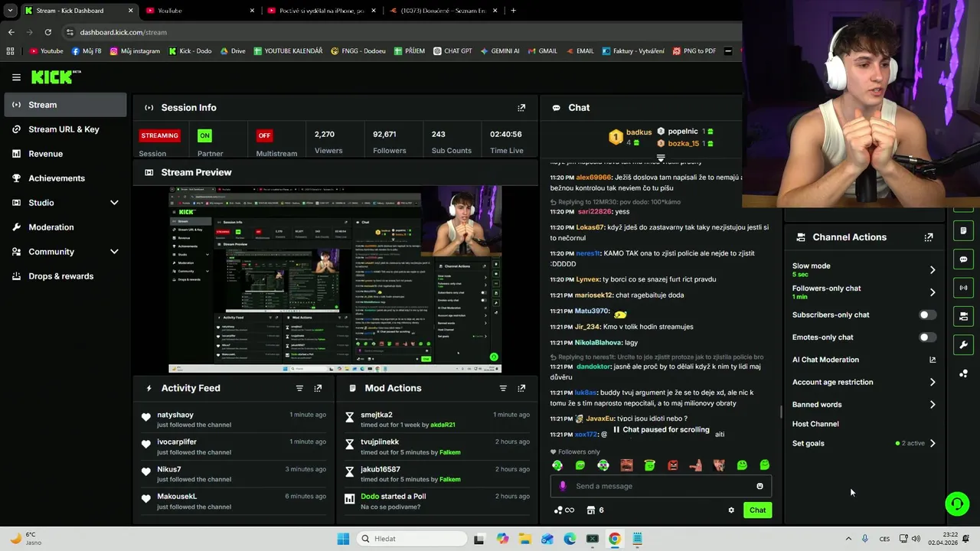Show the chat panel from right sidebar
The height and width of the screenshot is (551, 980).
coord(963,259)
